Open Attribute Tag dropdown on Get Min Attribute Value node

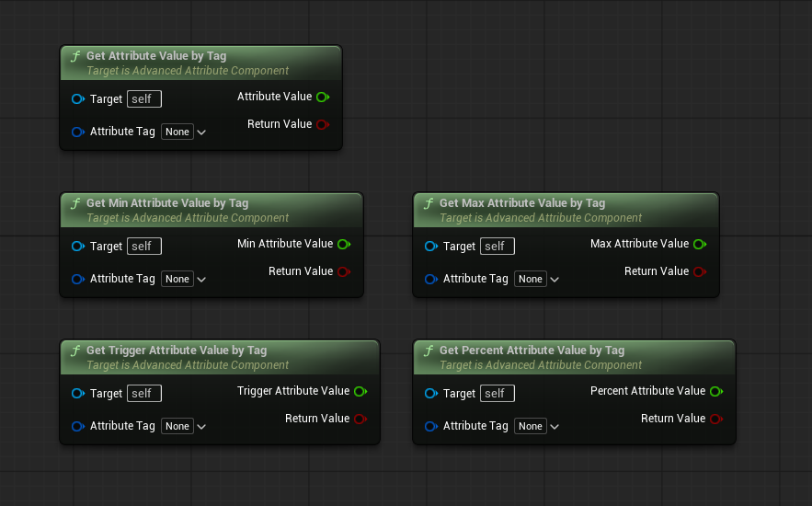point(201,280)
